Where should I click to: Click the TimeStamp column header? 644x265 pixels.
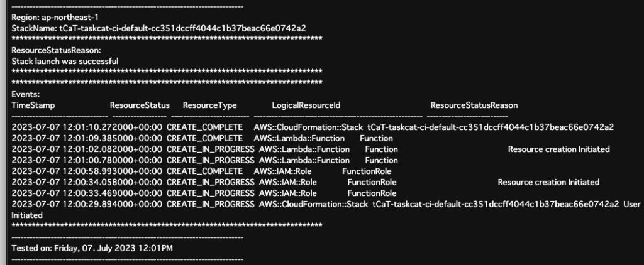click(33, 105)
